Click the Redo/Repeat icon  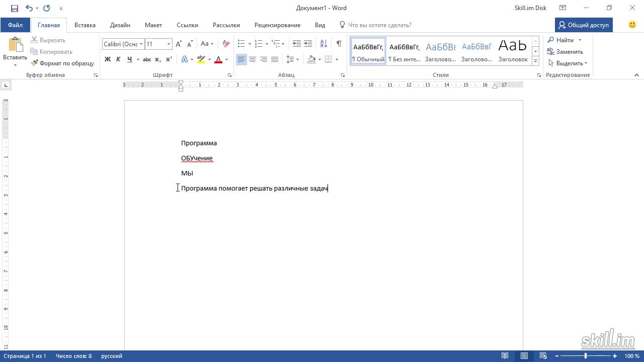(47, 8)
